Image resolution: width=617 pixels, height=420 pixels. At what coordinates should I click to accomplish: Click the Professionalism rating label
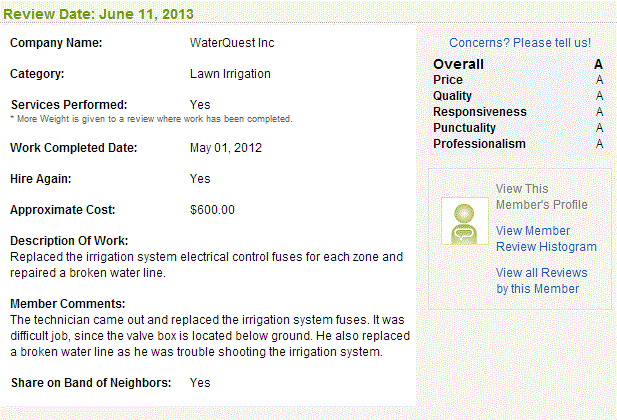coord(479,144)
